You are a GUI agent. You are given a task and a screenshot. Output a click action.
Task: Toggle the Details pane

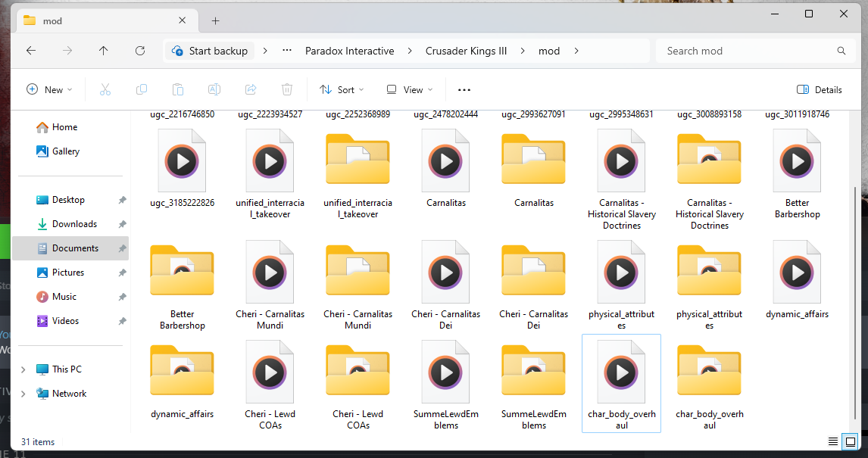coord(820,89)
